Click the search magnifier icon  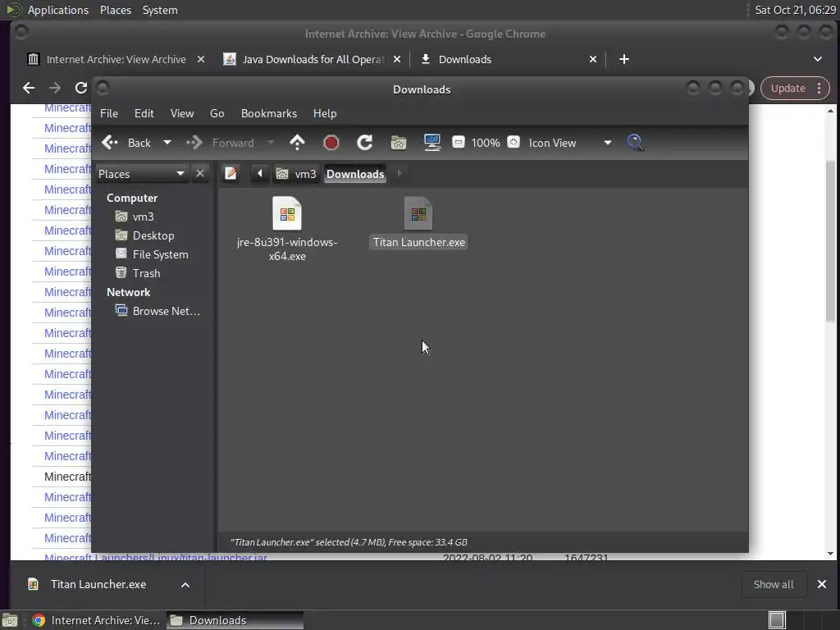tap(635, 143)
